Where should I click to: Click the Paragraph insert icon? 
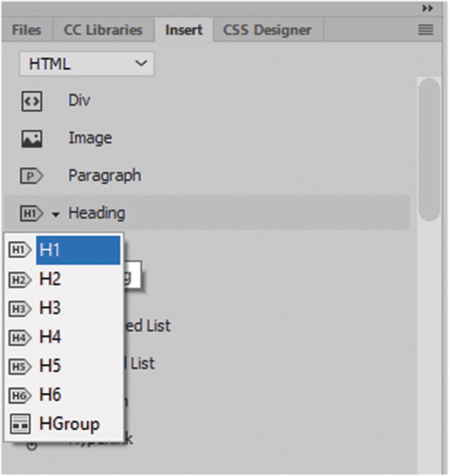(x=31, y=176)
